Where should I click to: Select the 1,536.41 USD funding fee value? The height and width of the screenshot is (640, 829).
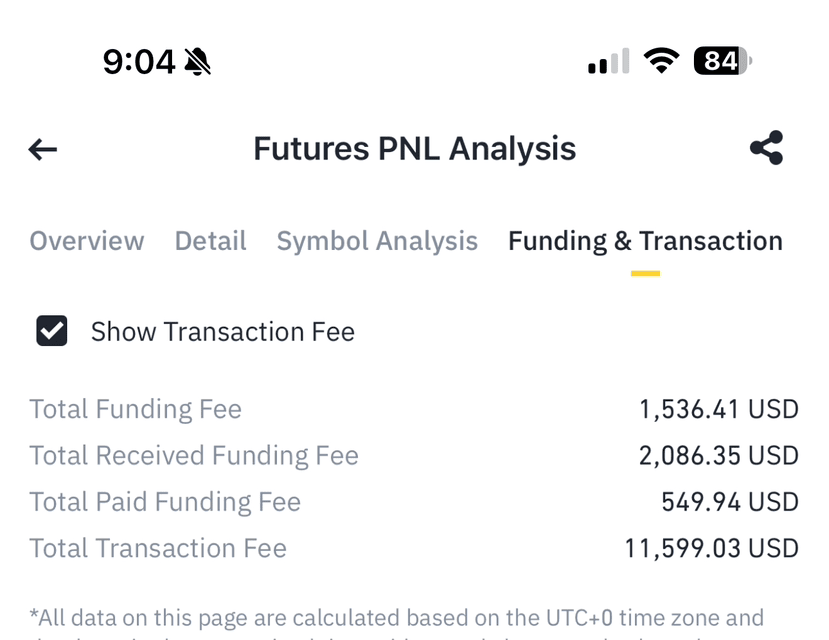(719, 410)
